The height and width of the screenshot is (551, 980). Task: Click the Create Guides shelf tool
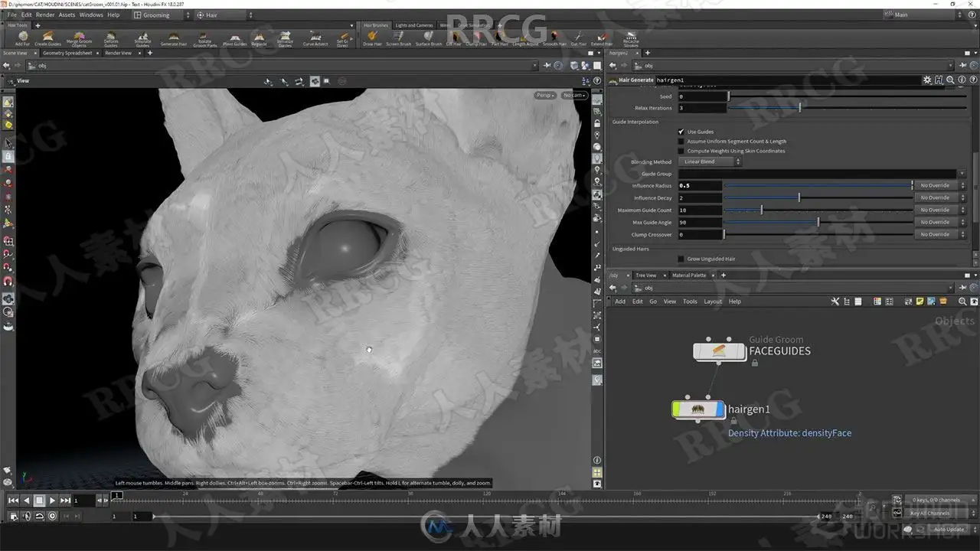pos(47,38)
